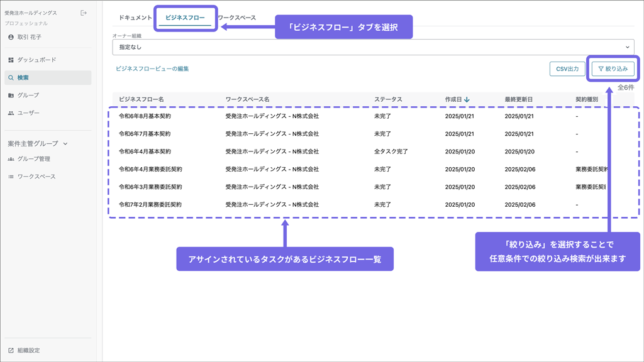Open the 令和6年3月業務委託契約 row
The image size is (644, 362).
pos(374,187)
